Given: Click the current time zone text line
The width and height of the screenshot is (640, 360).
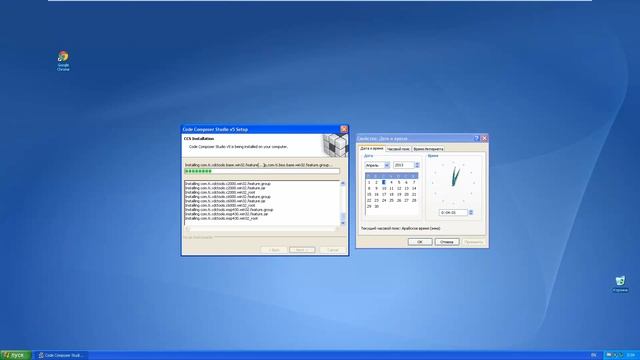Looking at the screenshot, I should point(400,229).
